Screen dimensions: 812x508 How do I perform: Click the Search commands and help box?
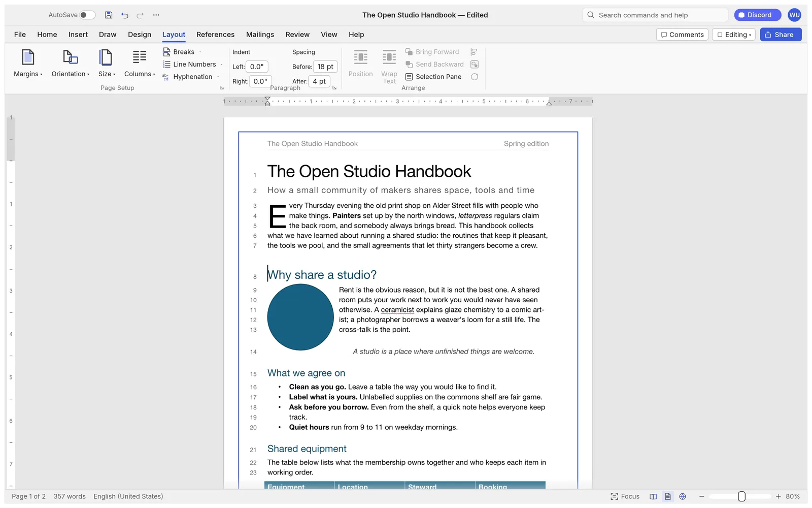tap(655, 15)
